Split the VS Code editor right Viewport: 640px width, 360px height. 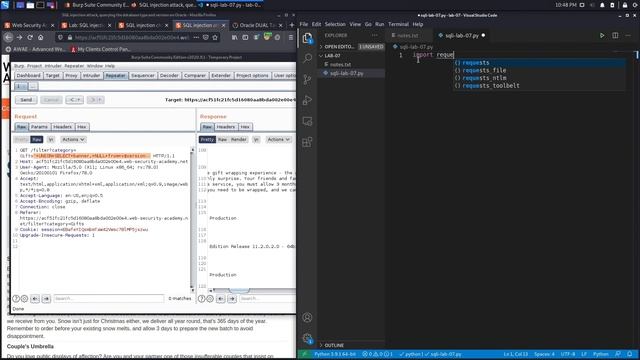click(615, 36)
